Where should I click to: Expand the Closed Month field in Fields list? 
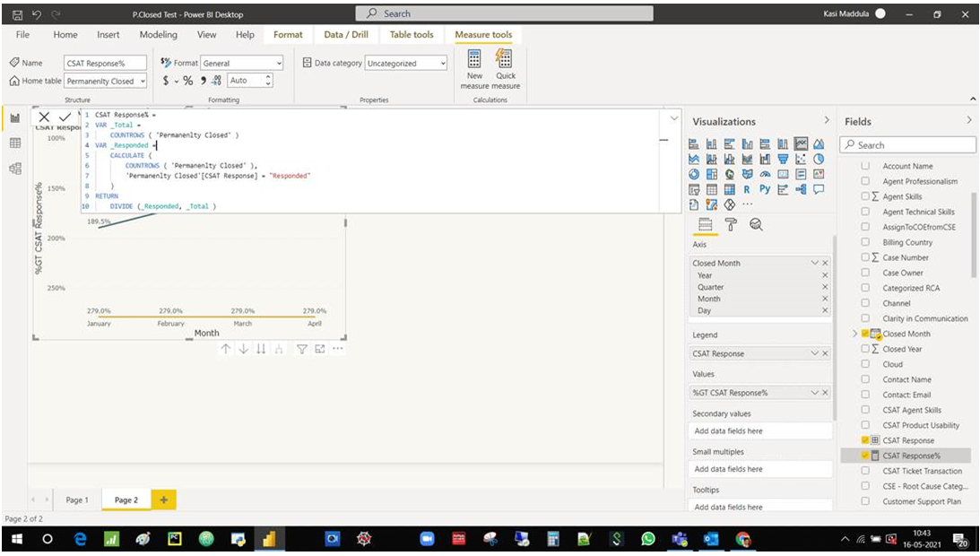(854, 334)
